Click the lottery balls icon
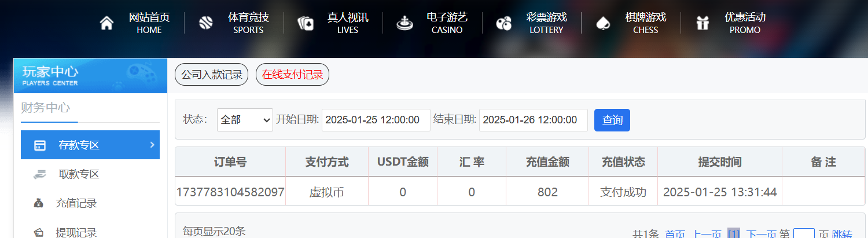This screenshot has height=238, width=868. (504, 23)
